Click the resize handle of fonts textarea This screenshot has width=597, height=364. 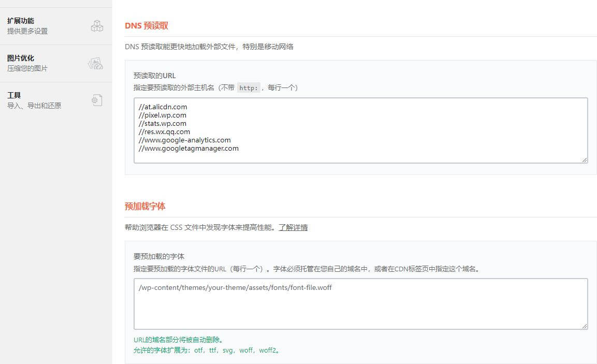[584, 326]
